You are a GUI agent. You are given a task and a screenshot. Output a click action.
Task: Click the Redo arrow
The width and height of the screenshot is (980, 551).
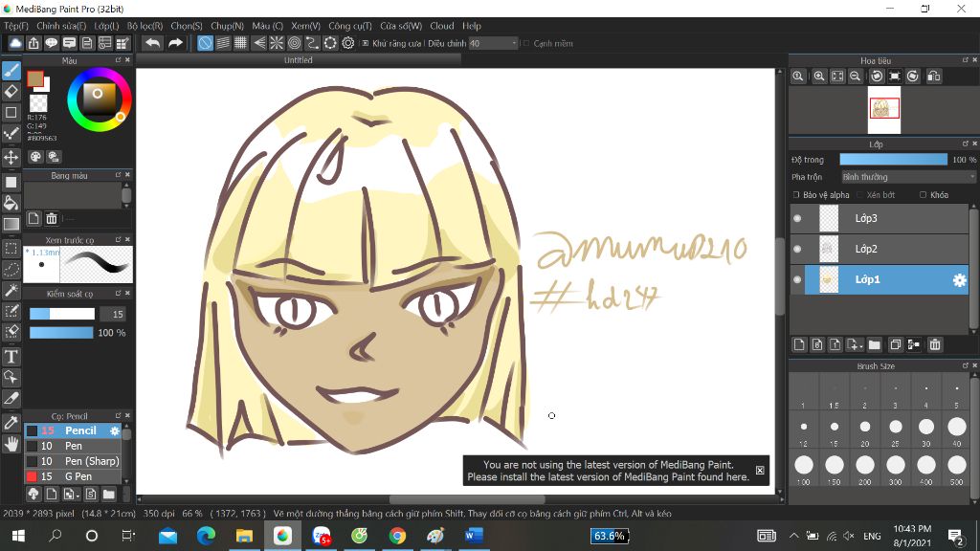point(176,43)
